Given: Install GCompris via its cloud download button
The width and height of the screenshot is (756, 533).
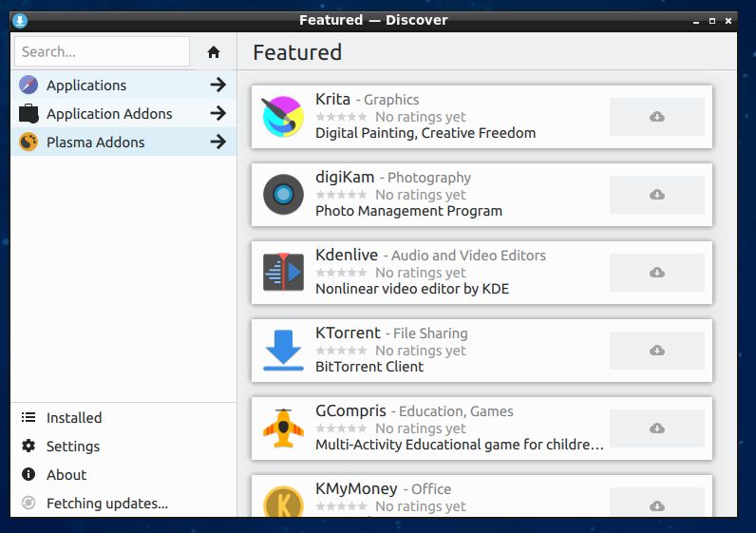Looking at the screenshot, I should coord(656,428).
